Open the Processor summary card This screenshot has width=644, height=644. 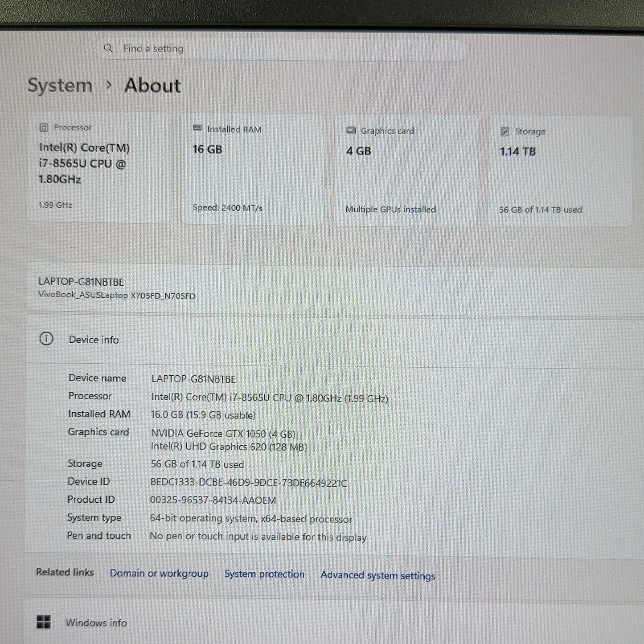99,167
